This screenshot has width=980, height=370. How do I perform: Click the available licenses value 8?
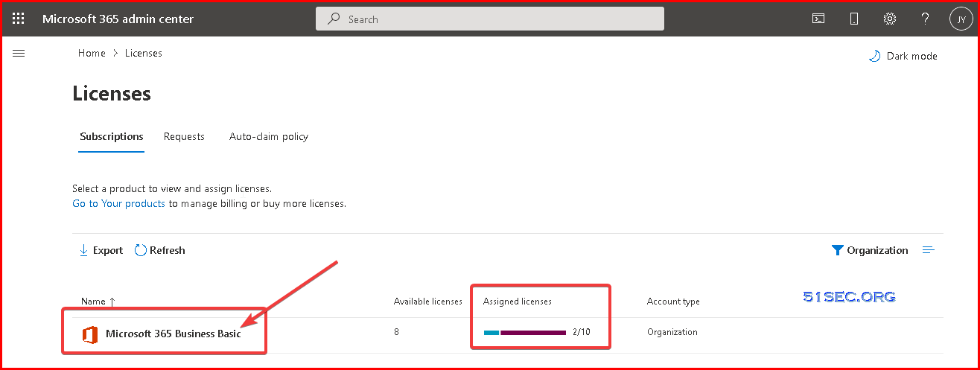396,332
